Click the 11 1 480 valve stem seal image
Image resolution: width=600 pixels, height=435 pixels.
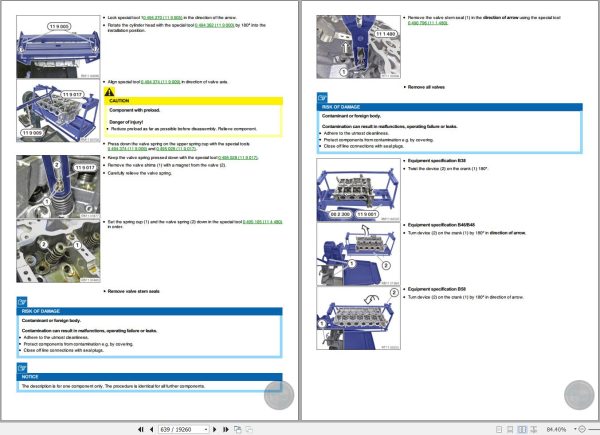click(x=359, y=47)
